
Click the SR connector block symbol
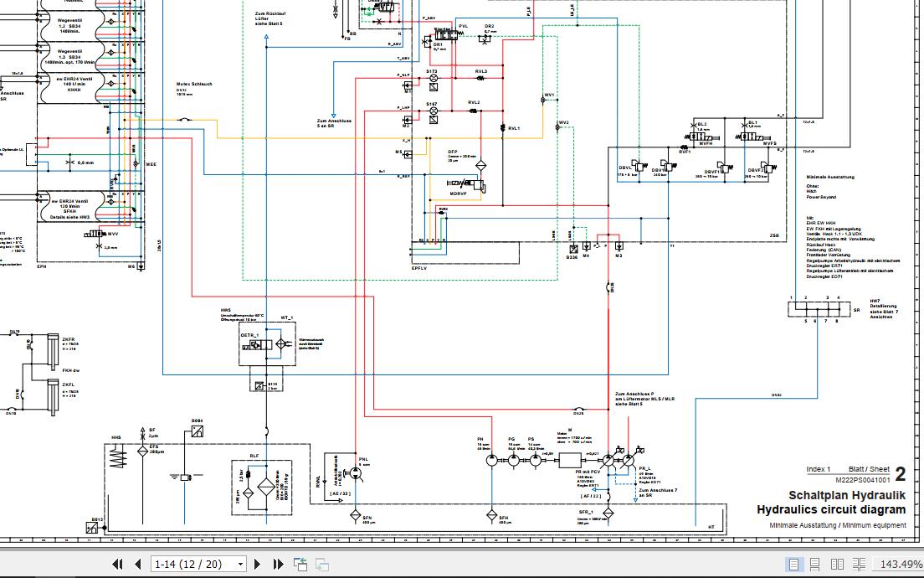pyautogui.click(x=819, y=309)
